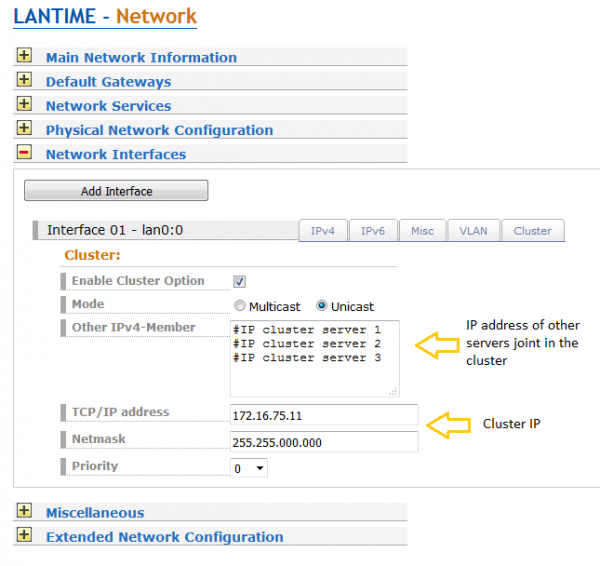Open the Priority dropdown
Screen dimensions: 600x566
pyautogui.click(x=249, y=468)
